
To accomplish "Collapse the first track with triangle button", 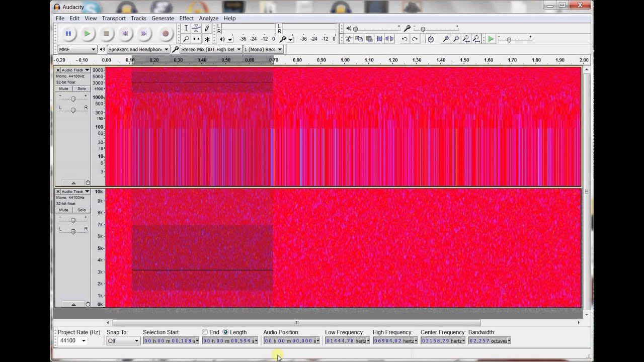I will pos(73,183).
